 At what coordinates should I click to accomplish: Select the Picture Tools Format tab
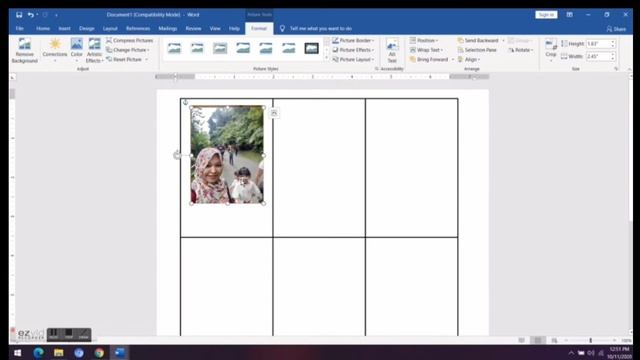pos(259,29)
